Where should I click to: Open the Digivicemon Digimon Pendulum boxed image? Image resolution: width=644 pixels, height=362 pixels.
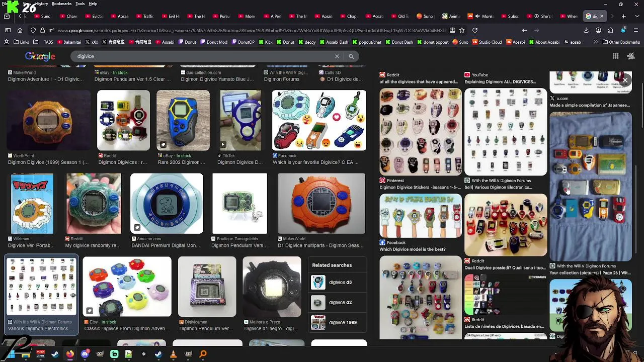coord(207,287)
